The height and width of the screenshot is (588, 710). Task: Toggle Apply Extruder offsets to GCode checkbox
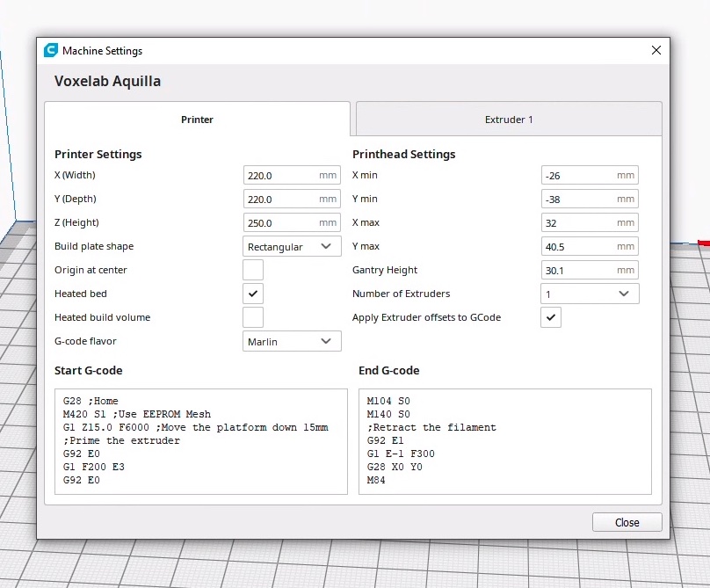click(x=551, y=317)
